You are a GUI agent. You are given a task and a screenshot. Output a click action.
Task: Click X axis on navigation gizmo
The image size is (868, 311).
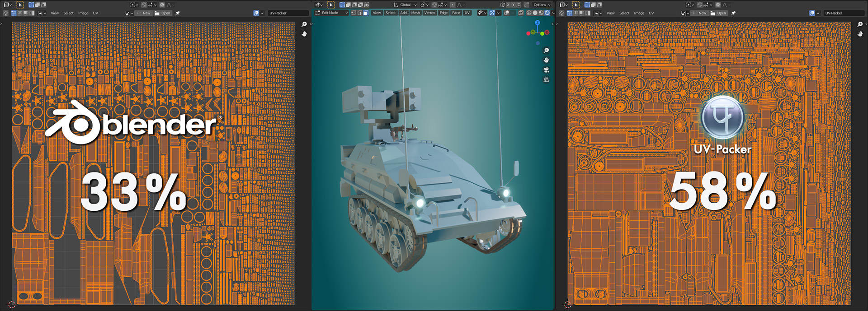[547, 32]
